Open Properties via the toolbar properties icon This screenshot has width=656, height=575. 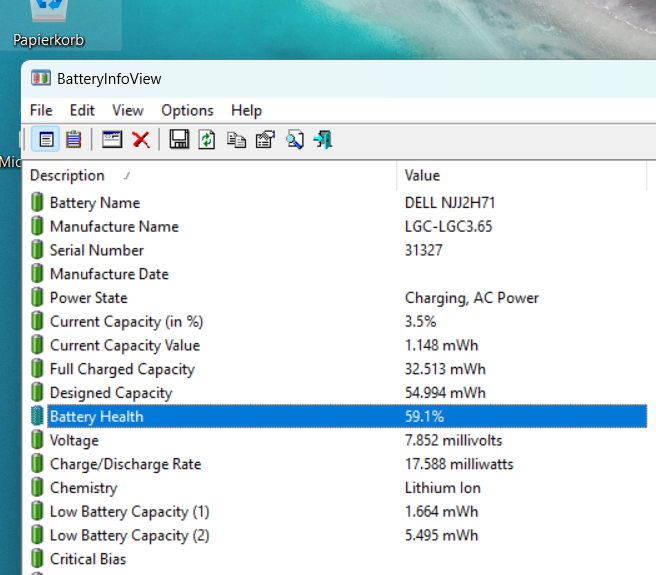265,139
